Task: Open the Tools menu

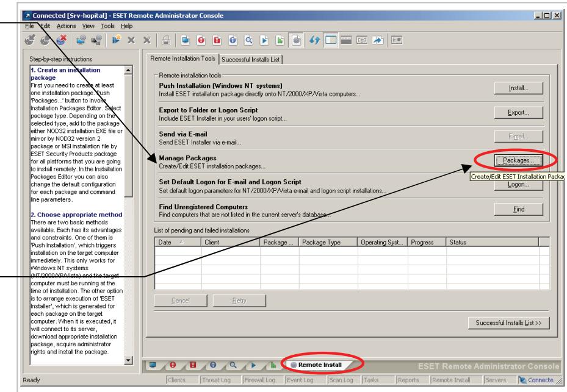Action: tap(107, 26)
